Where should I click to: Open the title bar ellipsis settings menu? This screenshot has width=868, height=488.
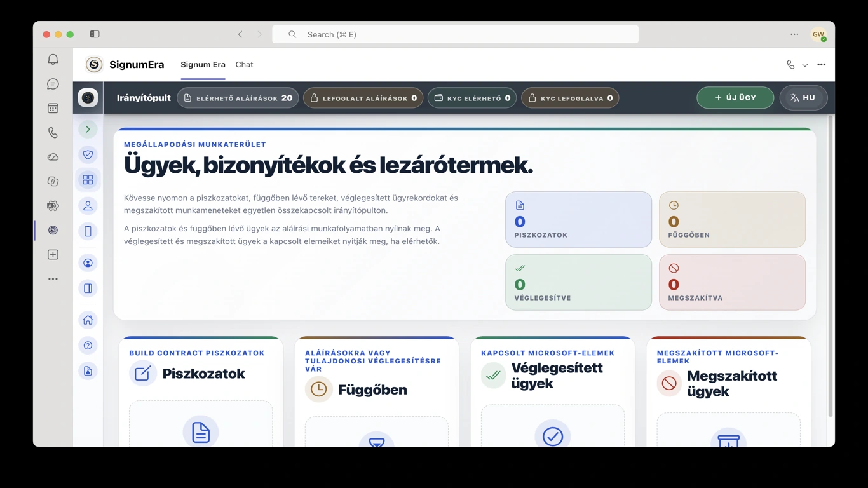(x=794, y=34)
